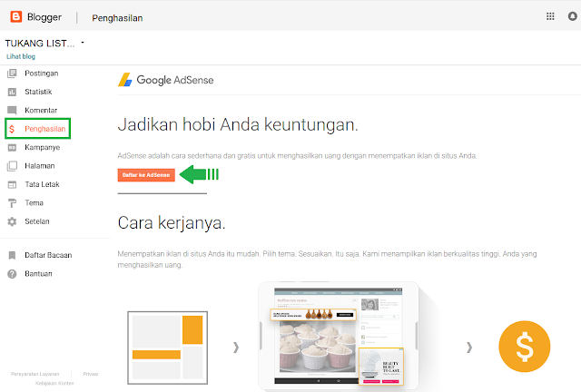The image size is (581, 392).
Task: Open the Statistik menu item
Action: coord(38,92)
